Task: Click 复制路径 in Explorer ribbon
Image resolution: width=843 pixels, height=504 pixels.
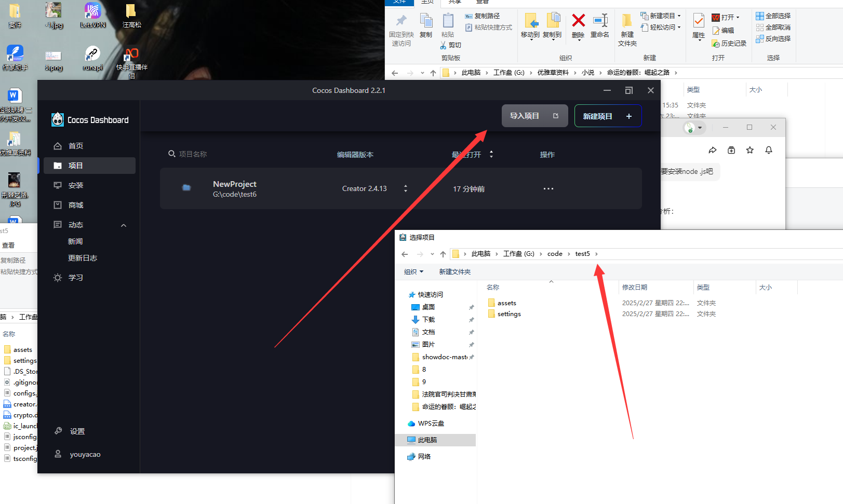Action: pos(483,16)
